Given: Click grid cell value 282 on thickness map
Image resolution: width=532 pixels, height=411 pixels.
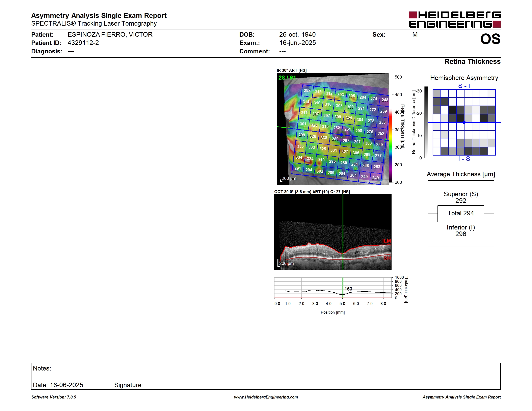Looking at the screenshot, I should [307, 90].
